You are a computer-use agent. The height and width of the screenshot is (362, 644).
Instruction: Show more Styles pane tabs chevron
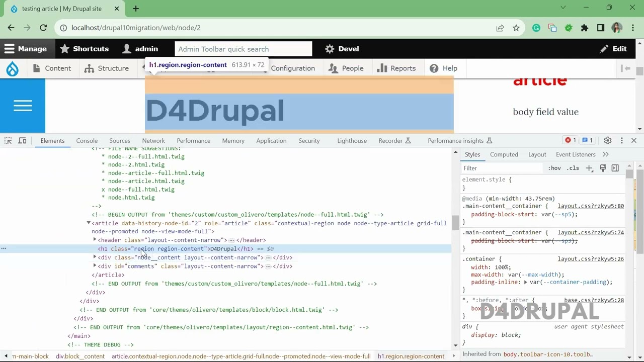[606, 154]
